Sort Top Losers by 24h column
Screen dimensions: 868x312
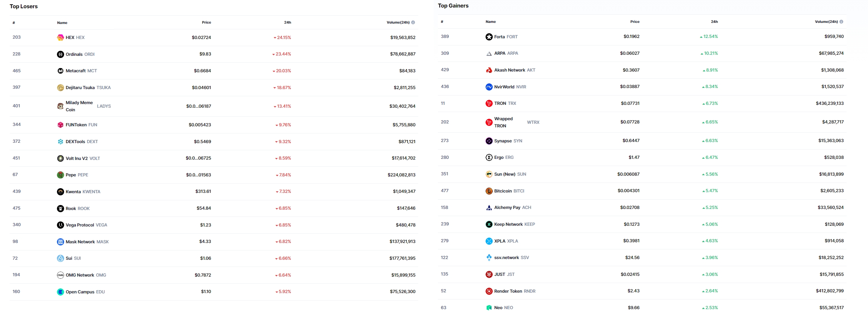288,23
